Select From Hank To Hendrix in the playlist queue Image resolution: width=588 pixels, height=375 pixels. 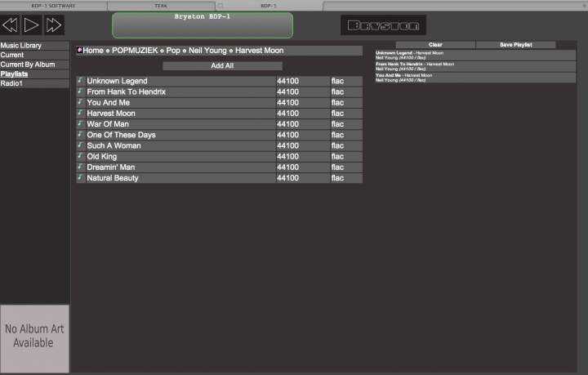tap(475, 66)
